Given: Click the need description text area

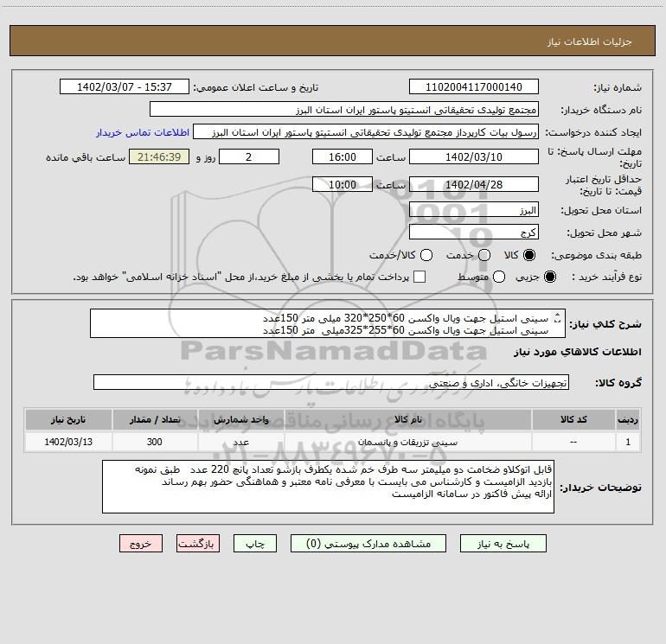Looking at the screenshot, I should pos(328,324).
